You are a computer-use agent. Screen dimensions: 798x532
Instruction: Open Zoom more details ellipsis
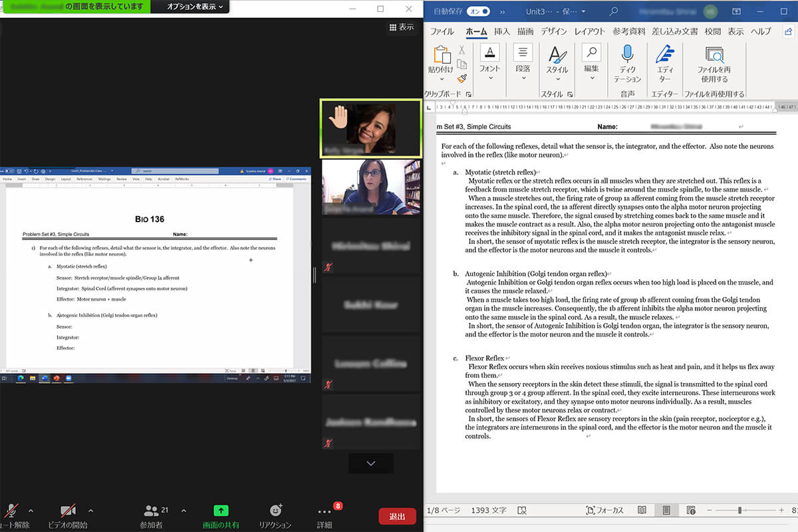325,511
